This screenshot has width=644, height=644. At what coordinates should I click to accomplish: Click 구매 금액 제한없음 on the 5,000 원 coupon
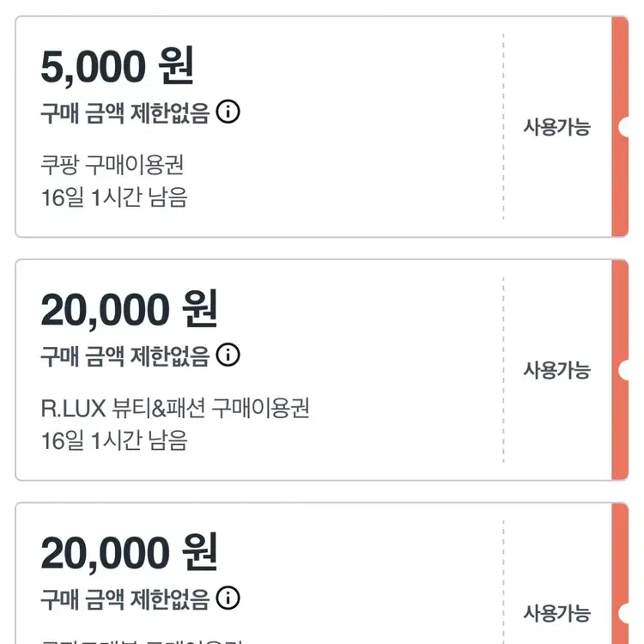125,112
